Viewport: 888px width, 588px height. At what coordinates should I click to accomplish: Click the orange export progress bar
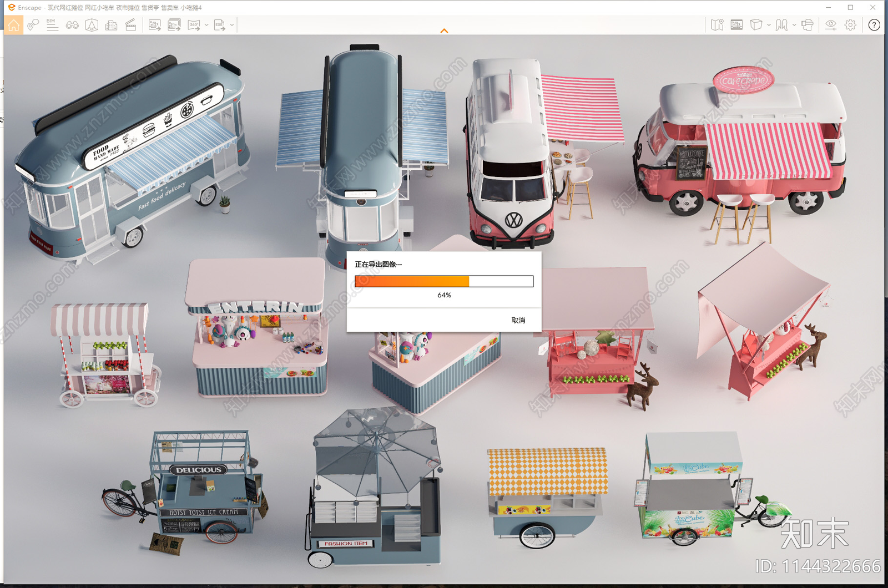[x=444, y=281]
